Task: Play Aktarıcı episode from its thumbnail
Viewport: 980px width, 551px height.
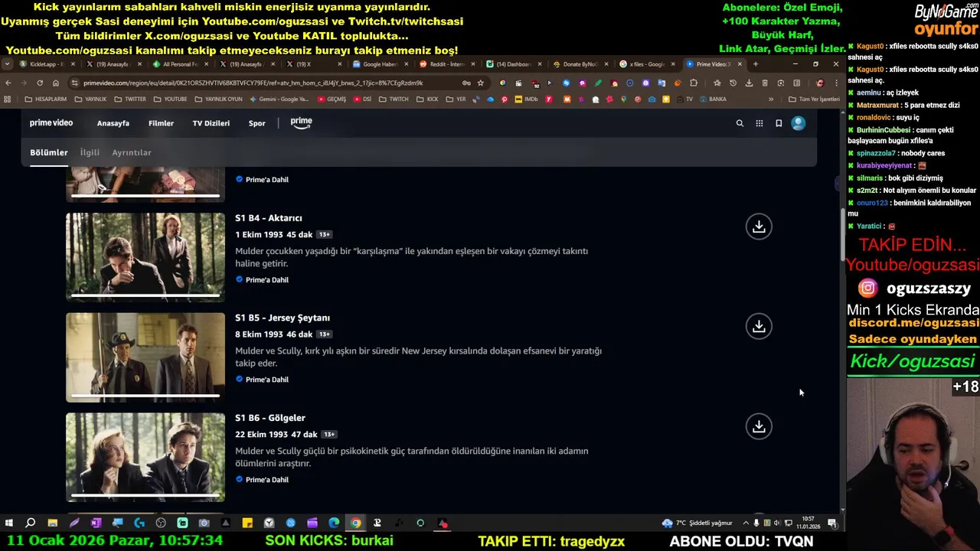Action: 145,257
